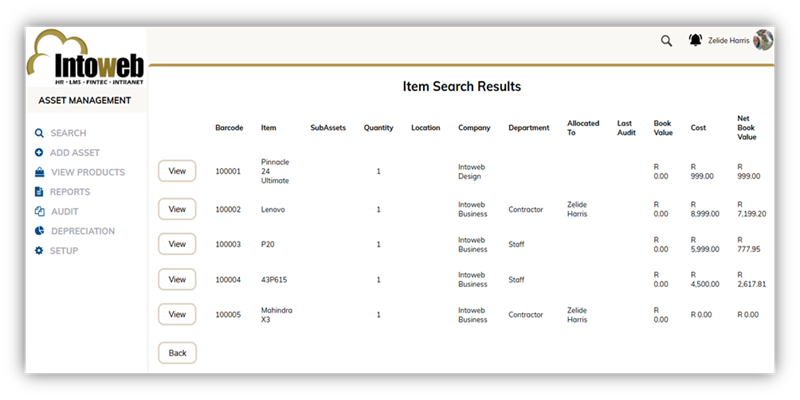The width and height of the screenshot is (800, 400).
Task: Click the Intoweb logo
Action: pos(86,58)
